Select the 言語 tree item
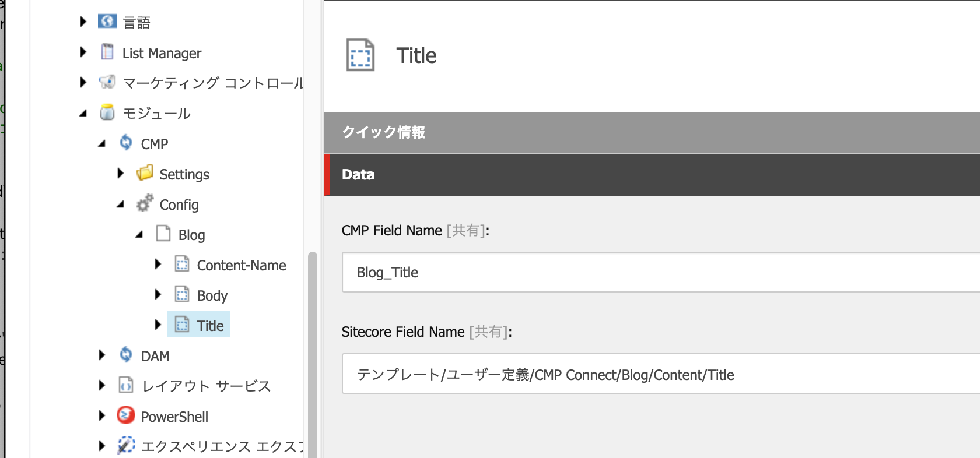 [136, 23]
